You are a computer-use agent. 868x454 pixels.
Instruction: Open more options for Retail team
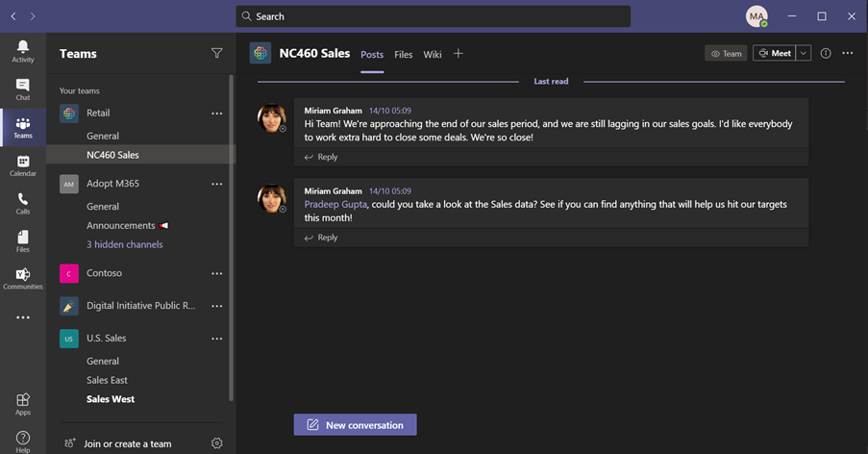pos(217,113)
